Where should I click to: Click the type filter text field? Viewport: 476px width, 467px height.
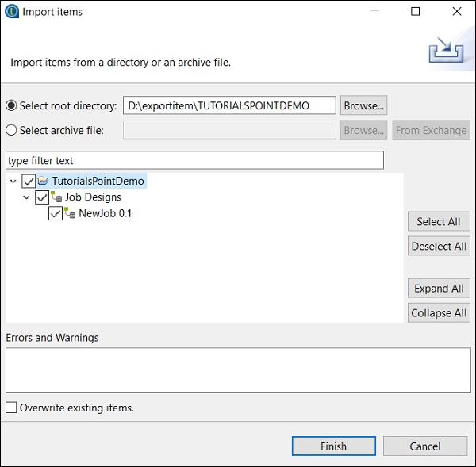pos(194,161)
